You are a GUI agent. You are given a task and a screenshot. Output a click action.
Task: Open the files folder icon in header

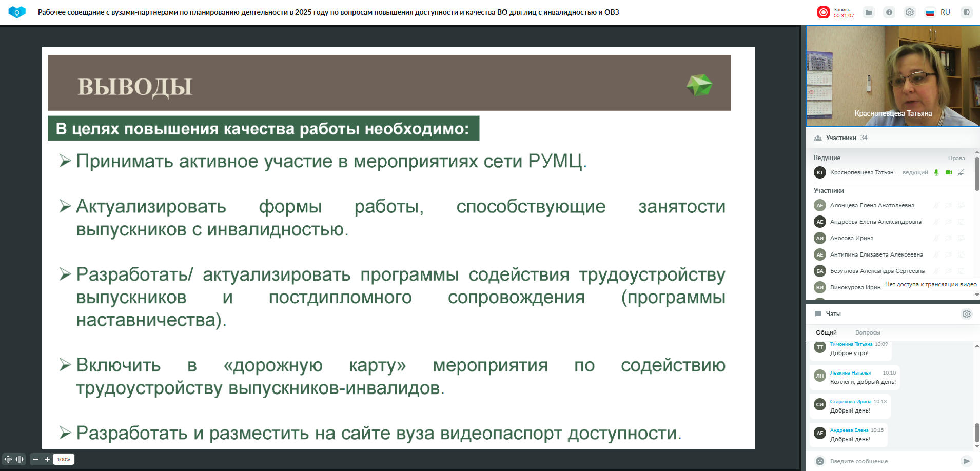point(868,12)
